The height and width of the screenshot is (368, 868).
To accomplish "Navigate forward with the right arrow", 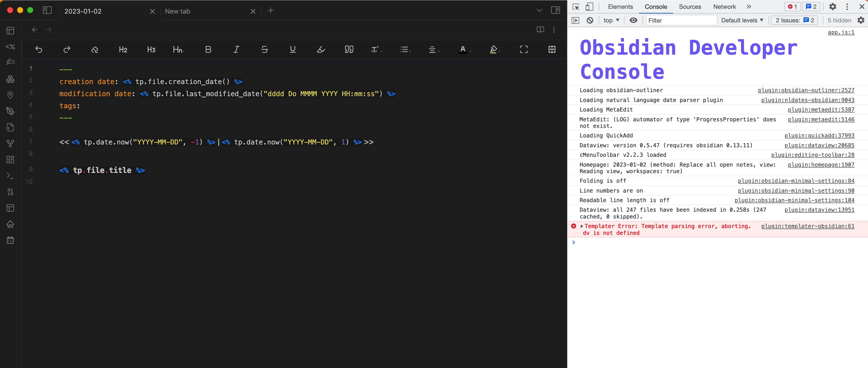I will point(49,30).
